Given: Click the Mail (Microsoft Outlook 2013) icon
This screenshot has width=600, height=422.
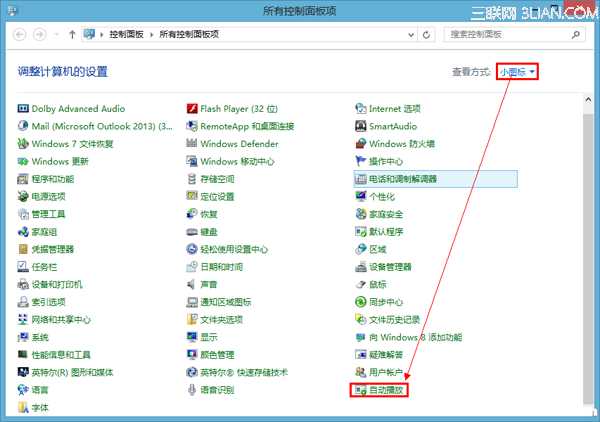Looking at the screenshot, I should click(x=23, y=126).
